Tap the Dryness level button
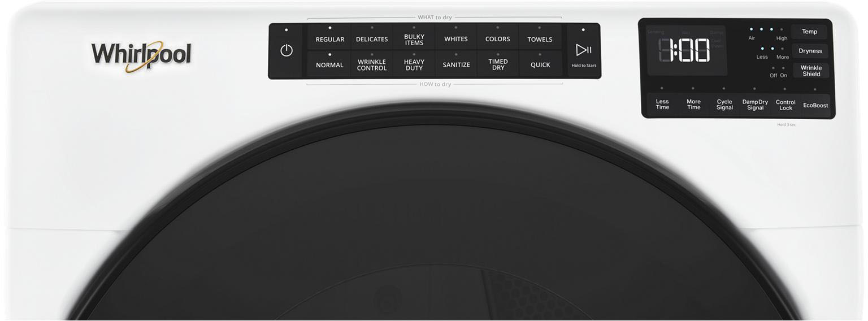Image resolution: width=868 pixels, height=321 pixels. click(810, 51)
